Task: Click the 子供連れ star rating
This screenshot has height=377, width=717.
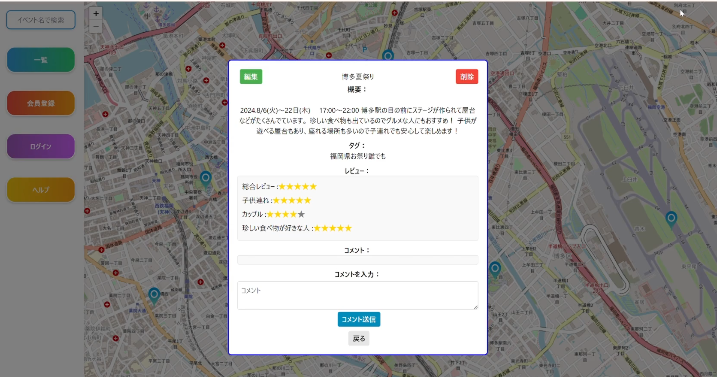Action: [292, 200]
